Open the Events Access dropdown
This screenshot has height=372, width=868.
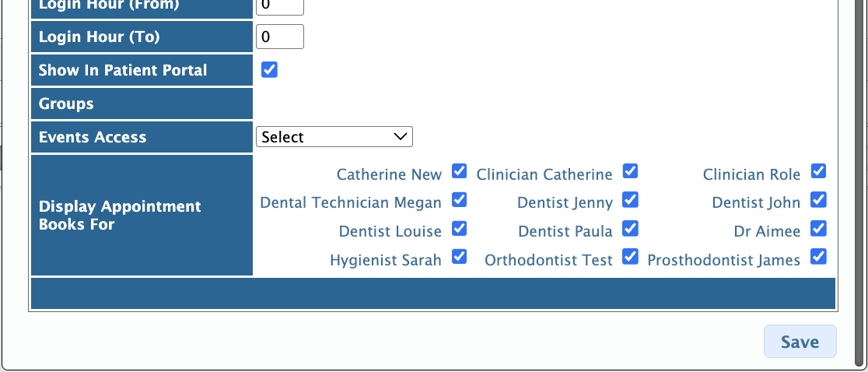[x=334, y=137]
